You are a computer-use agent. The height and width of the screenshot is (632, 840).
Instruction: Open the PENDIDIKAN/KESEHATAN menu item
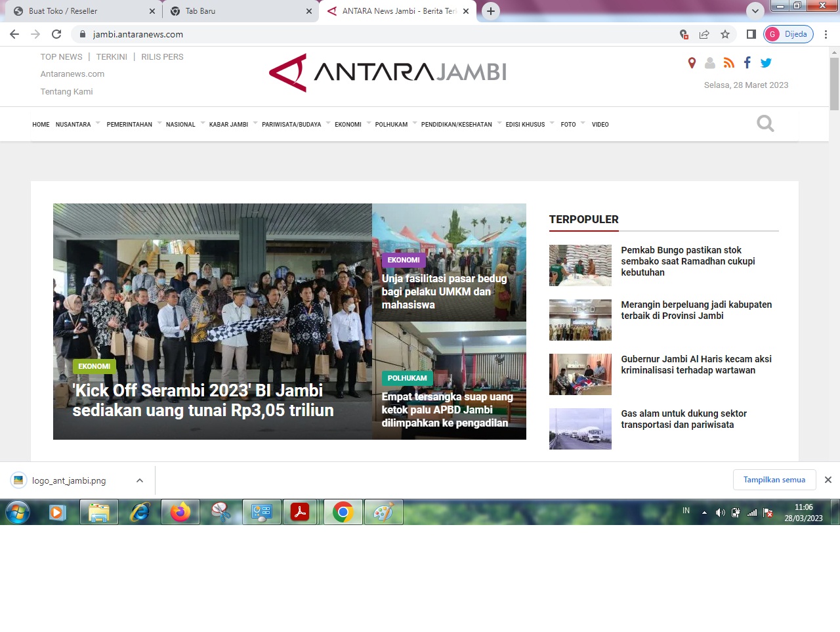coord(456,124)
